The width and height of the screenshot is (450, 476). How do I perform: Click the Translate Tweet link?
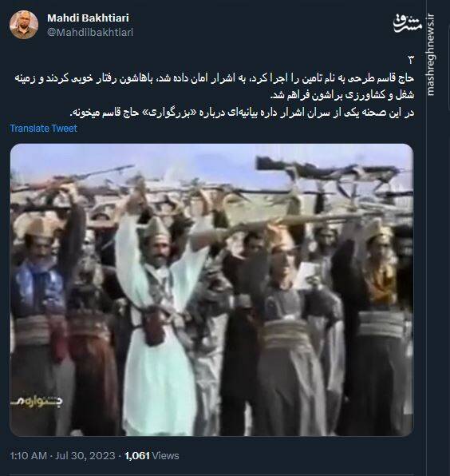[x=43, y=129]
